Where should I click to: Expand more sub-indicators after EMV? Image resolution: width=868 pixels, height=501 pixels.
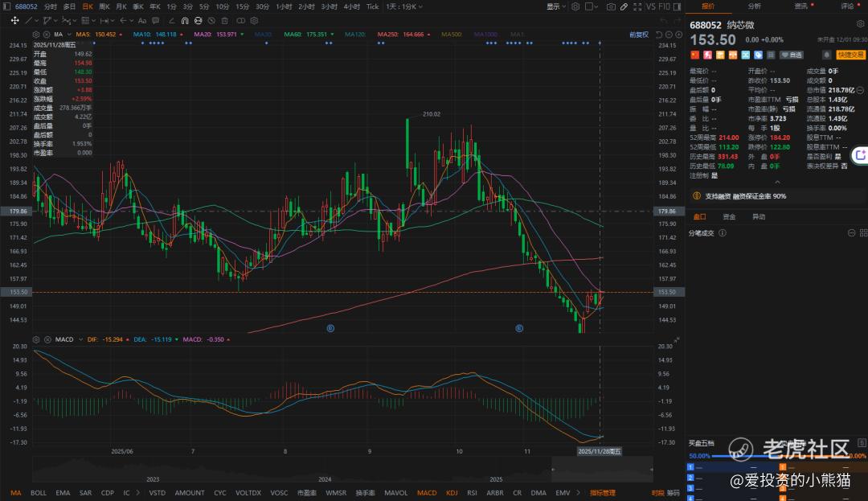pyautogui.click(x=578, y=493)
